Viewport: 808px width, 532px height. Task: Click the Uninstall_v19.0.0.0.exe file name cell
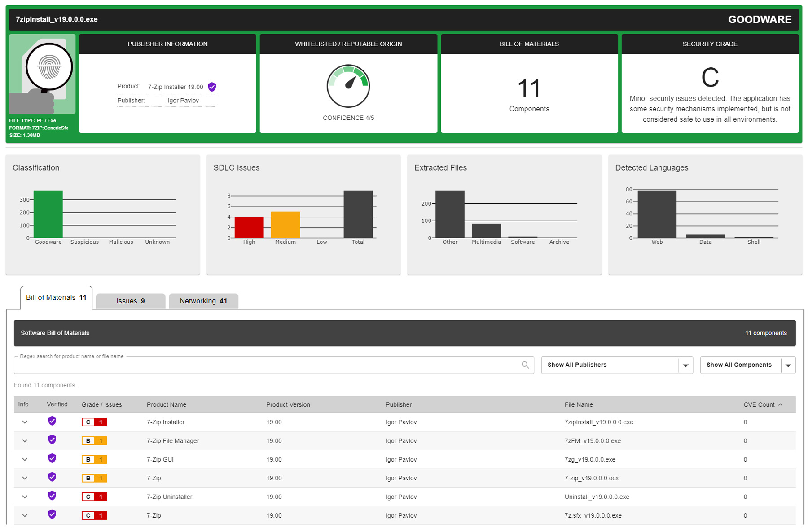[597, 497]
